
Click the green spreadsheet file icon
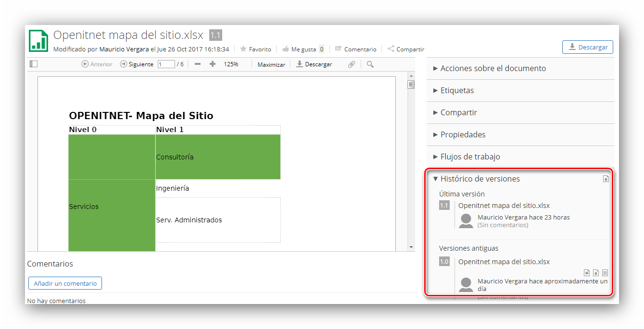point(38,40)
